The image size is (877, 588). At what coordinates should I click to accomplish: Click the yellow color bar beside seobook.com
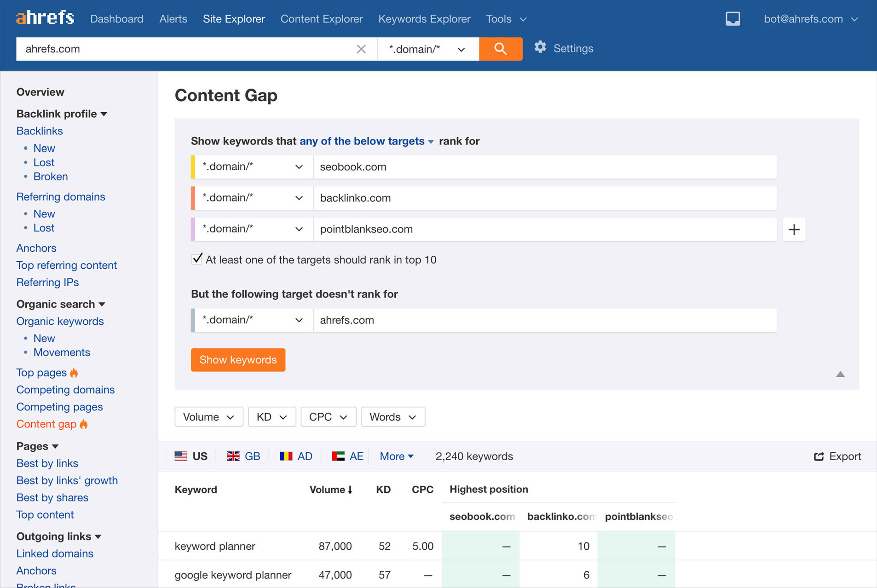tap(194, 167)
